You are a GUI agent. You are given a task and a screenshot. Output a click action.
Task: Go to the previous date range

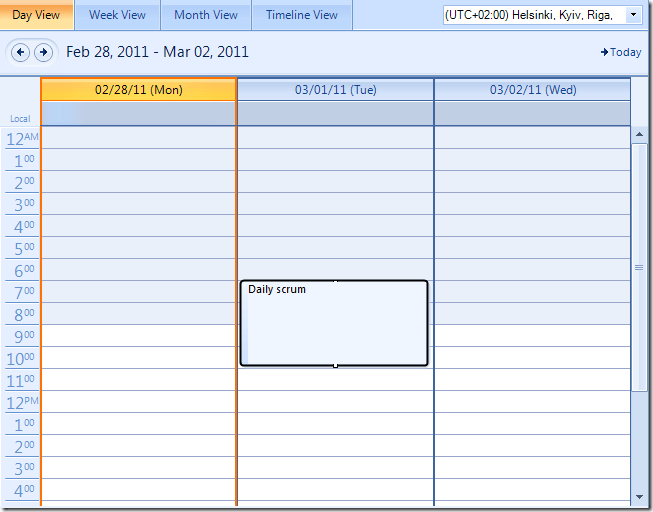20,52
